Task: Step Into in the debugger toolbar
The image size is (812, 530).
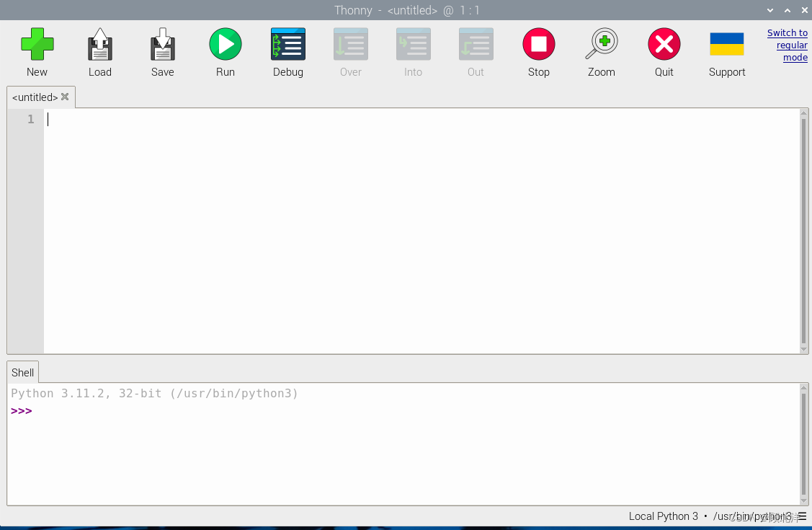Action: click(414, 45)
